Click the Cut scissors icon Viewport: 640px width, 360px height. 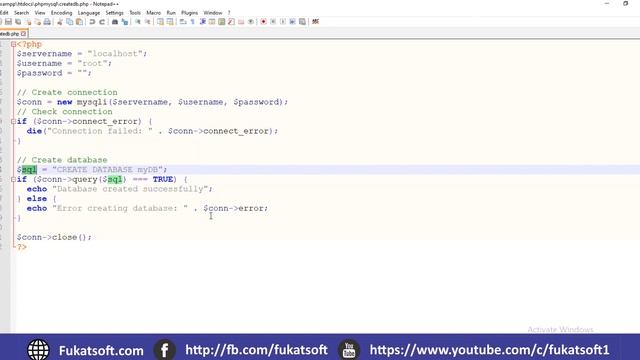click(x=60, y=22)
